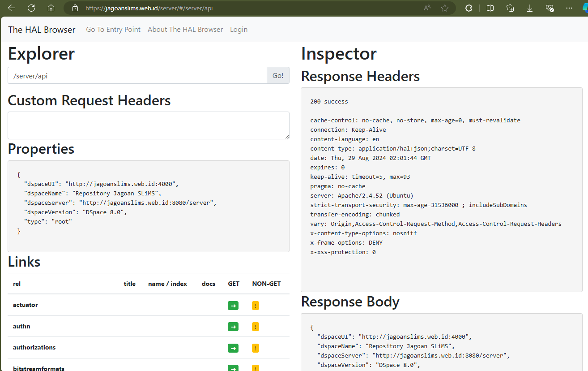The width and height of the screenshot is (588, 371).
Task: Click the "rel" column header in Links
Action: [x=17, y=284]
